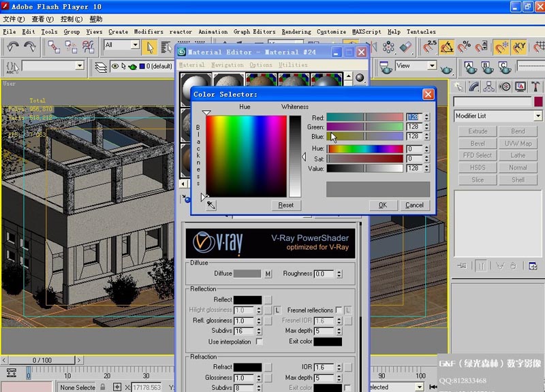Toggle the Diffuse map M button
The width and height of the screenshot is (545, 392).
pos(268,274)
